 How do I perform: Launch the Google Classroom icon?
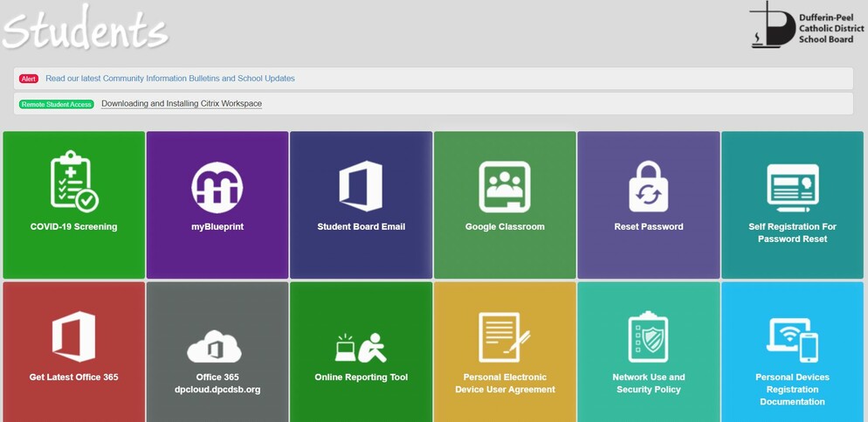tap(505, 187)
